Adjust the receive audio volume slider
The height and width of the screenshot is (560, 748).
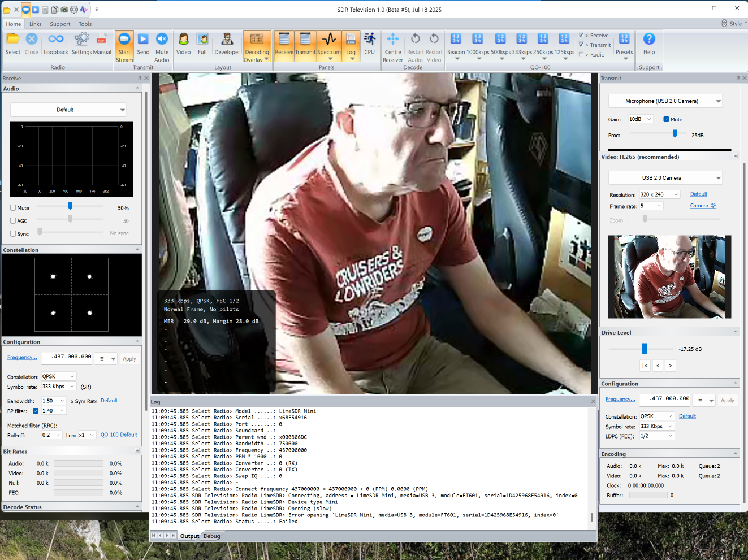pos(70,206)
